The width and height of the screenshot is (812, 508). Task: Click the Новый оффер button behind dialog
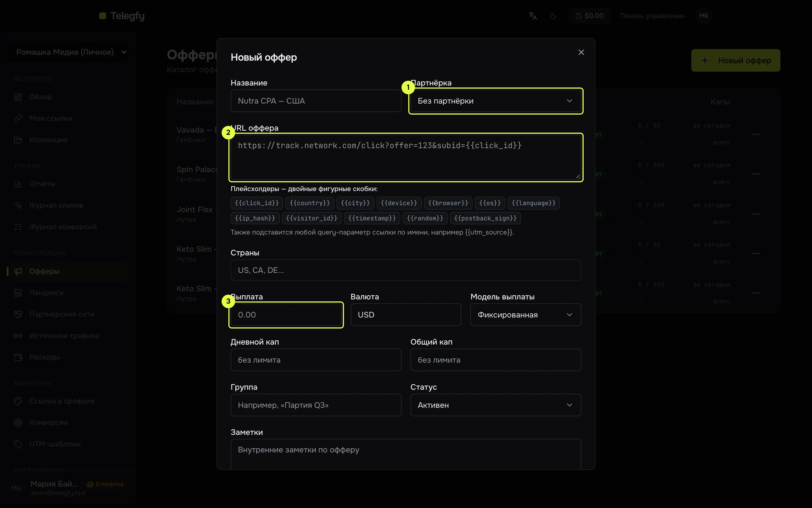click(736, 60)
